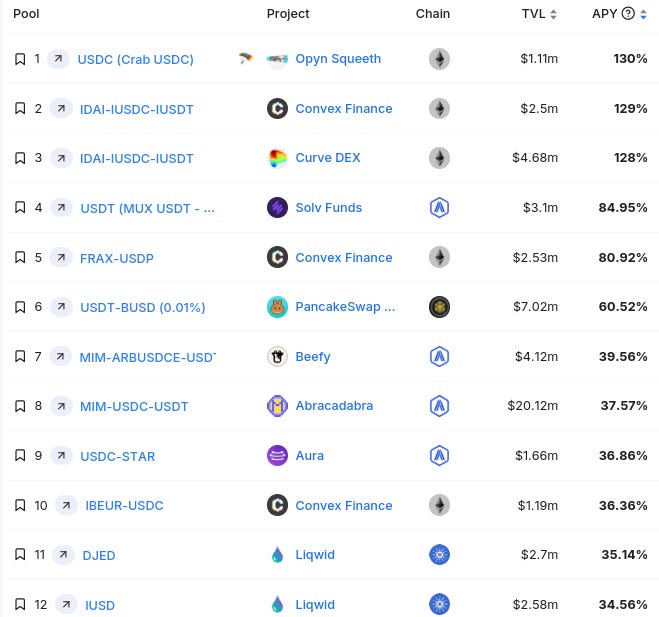This screenshot has height=617, width=659.
Task: Click the Project column header
Action: (288, 13)
